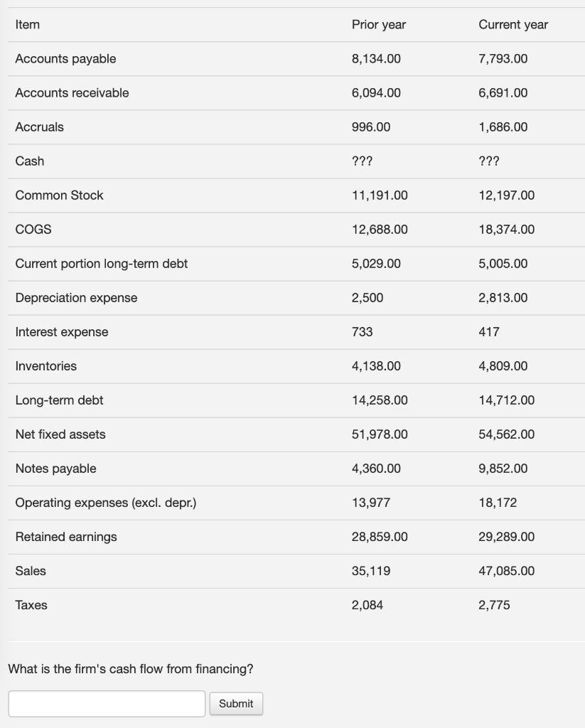This screenshot has width=585, height=728.
Task: Select the Common Stock row label
Action: click(59, 196)
